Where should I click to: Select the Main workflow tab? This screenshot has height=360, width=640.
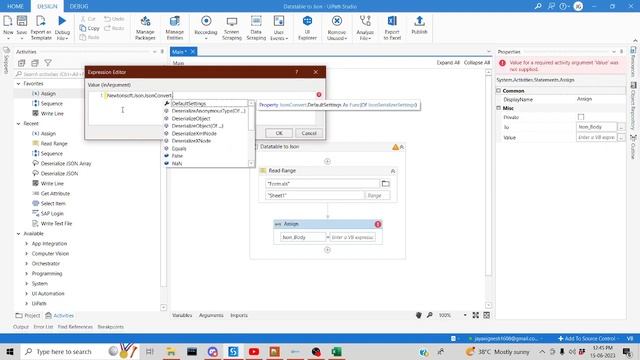tap(179, 52)
